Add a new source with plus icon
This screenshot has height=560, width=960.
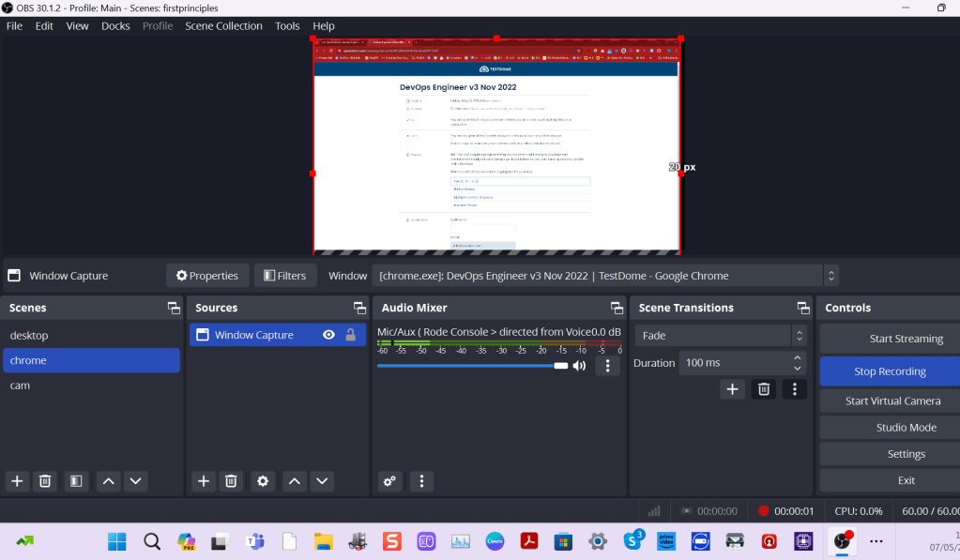click(x=204, y=481)
